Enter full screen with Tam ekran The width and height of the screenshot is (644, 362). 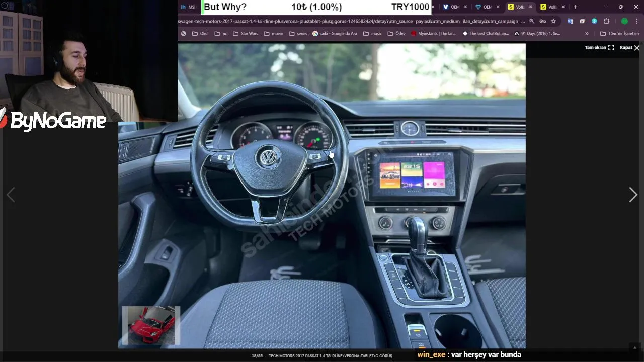point(599,48)
